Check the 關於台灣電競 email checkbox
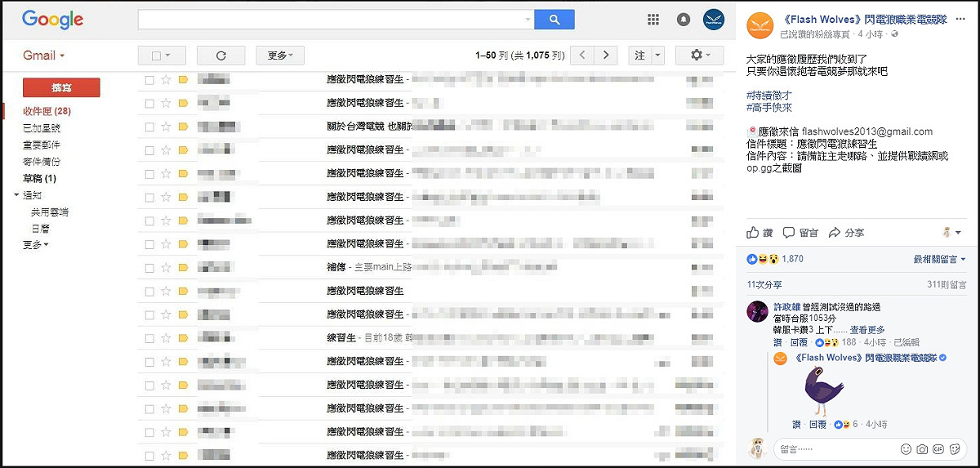Viewport: 980px width, 468px height. coord(149,127)
